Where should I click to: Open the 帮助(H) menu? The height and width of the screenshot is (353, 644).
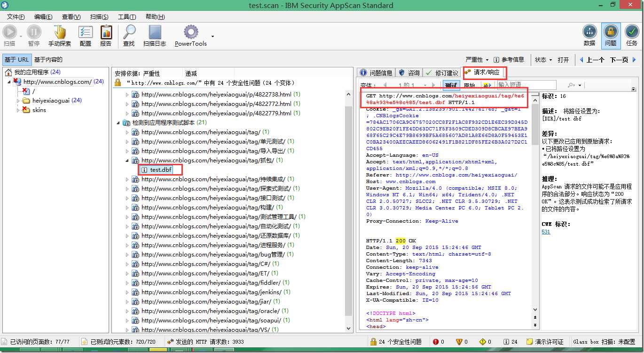point(155,17)
